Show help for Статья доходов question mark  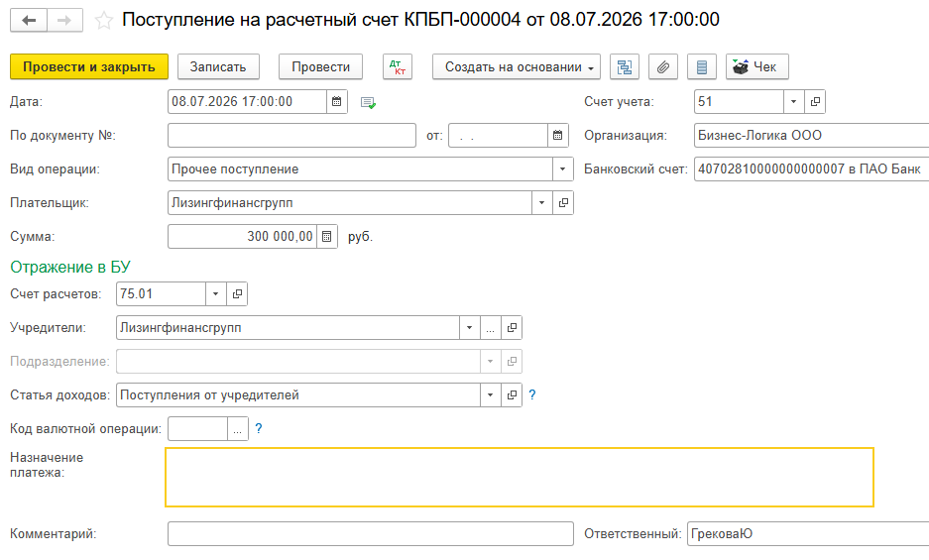coord(532,395)
